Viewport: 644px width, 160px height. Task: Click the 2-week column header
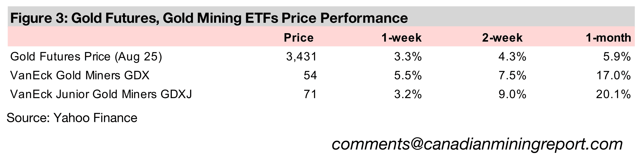coord(502,38)
